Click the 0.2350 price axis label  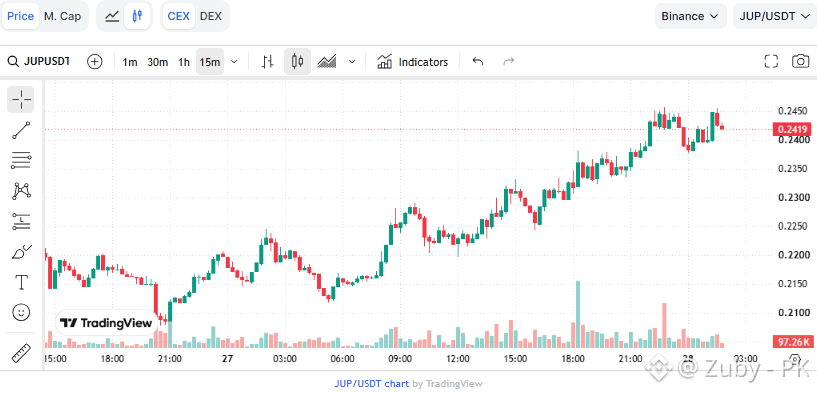coord(793,169)
